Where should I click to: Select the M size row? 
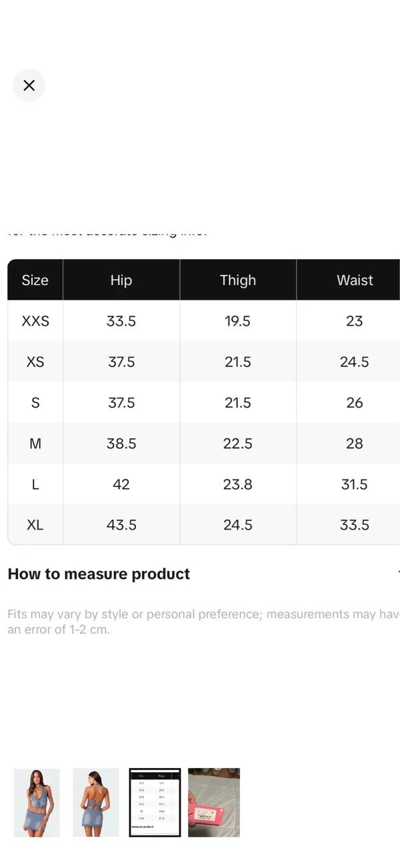(x=203, y=444)
